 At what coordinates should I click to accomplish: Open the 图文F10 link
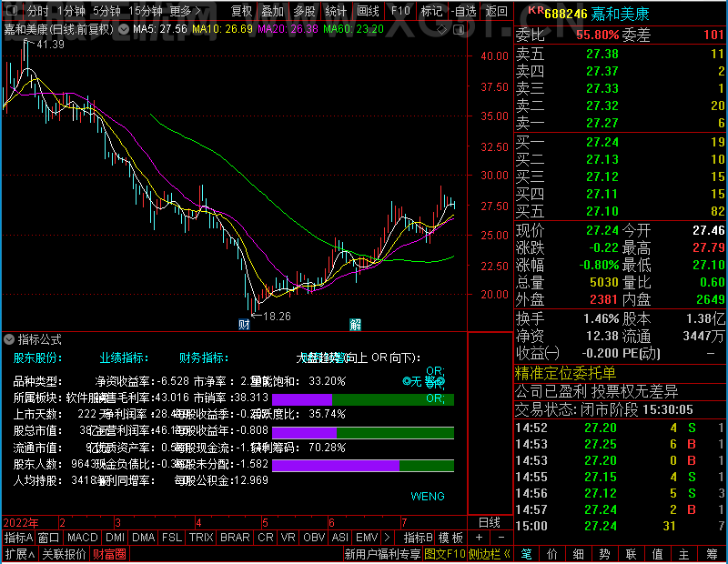[445, 554]
